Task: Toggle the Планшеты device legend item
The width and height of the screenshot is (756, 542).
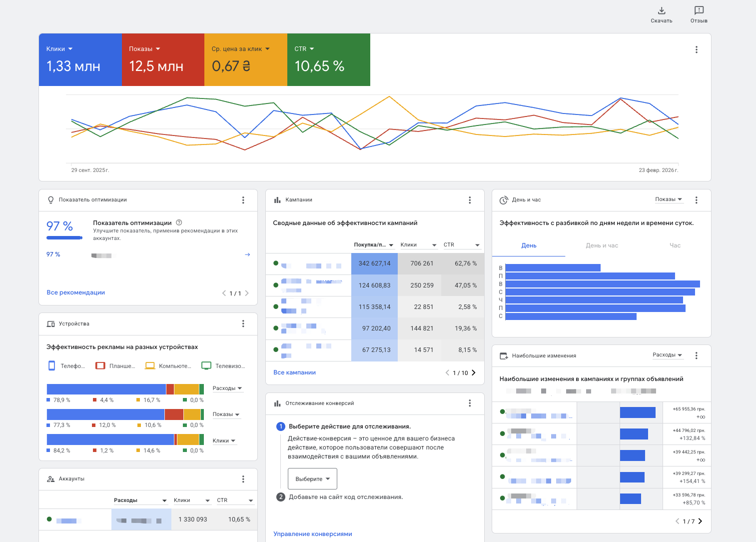Action: (x=115, y=366)
